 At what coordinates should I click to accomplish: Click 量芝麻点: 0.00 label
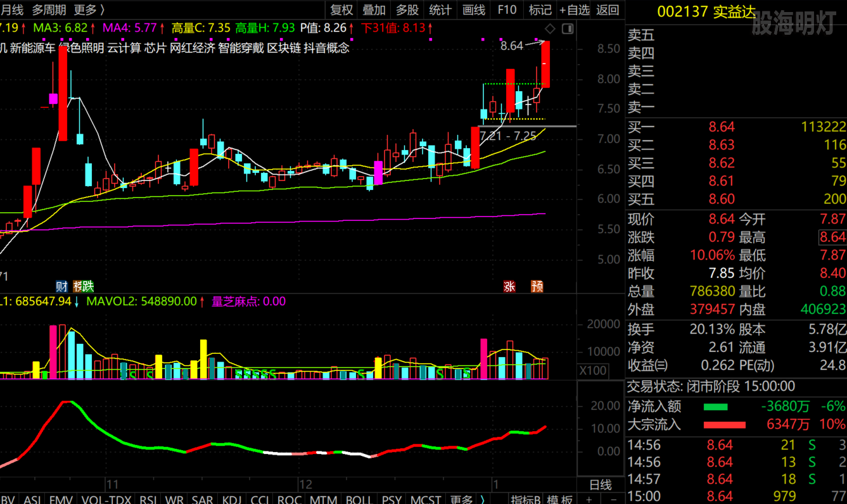(249, 301)
